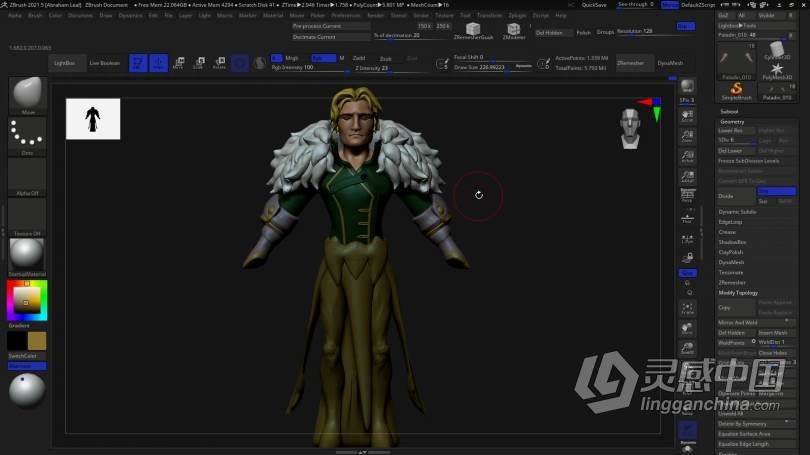Adjust the Focal Shift slider
810x455 pixels.
coord(492,57)
